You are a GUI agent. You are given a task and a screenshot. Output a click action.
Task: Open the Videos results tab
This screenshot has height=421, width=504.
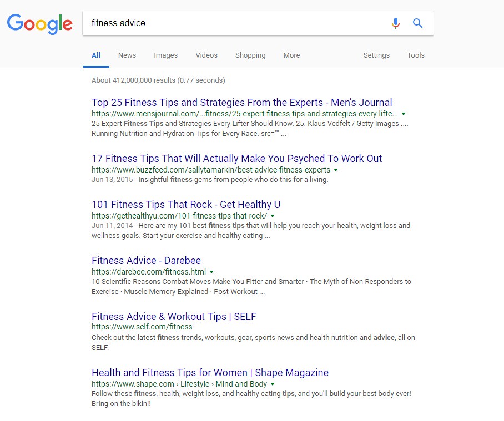point(206,55)
